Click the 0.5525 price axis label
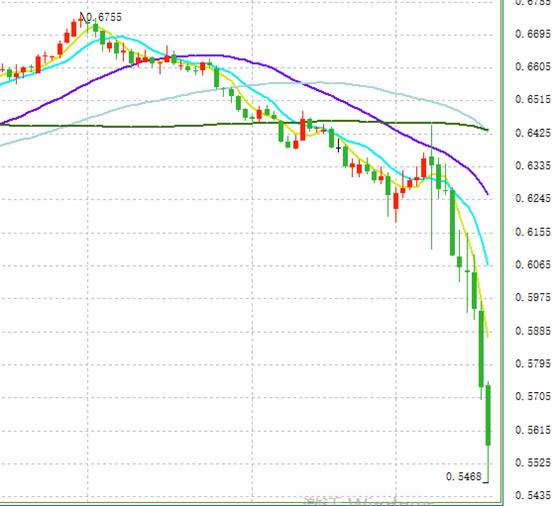 coord(533,463)
